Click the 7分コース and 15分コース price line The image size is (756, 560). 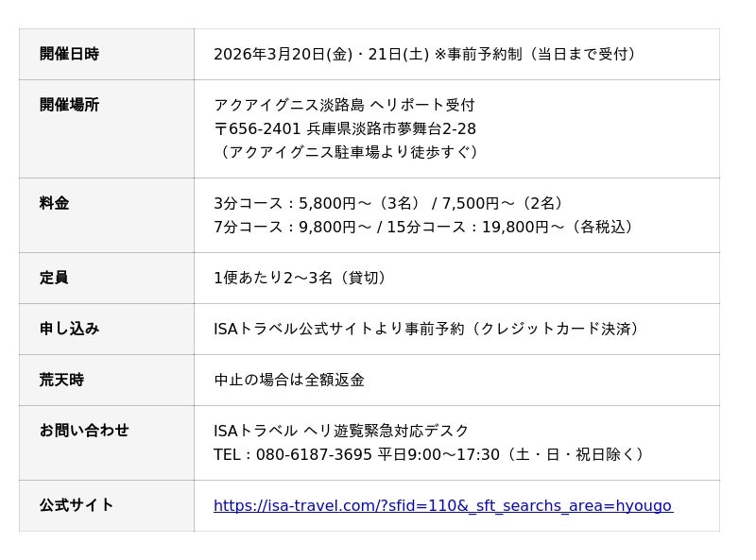click(x=425, y=227)
